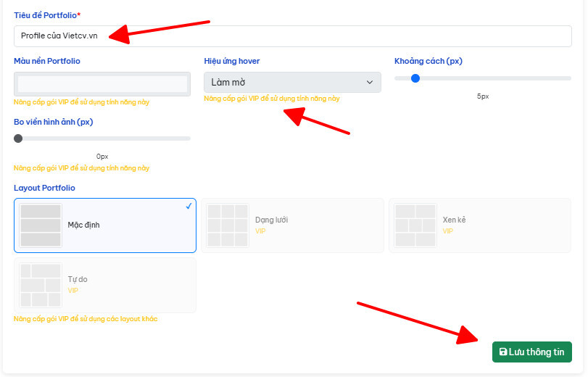The height and width of the screenshot is (377, 588).
Task: Select the Dạng lưới grid layout icon
Action: (x=228, y=225)
